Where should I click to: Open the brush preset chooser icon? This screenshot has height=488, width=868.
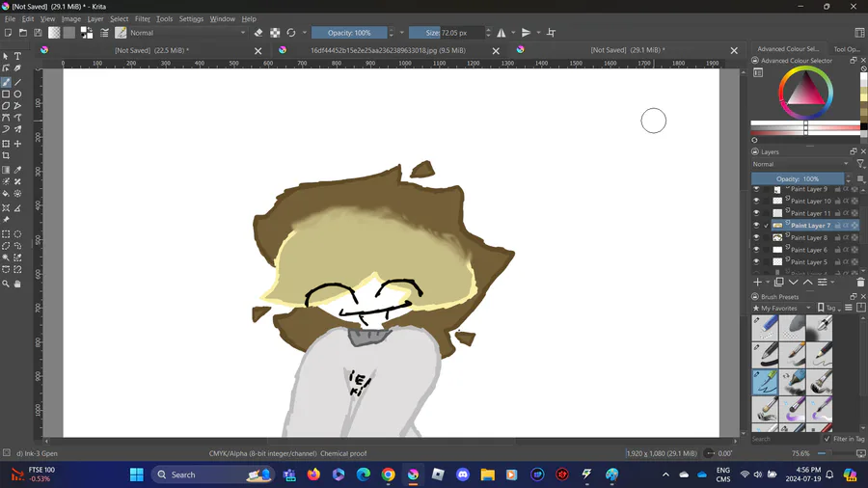[121, 33]
